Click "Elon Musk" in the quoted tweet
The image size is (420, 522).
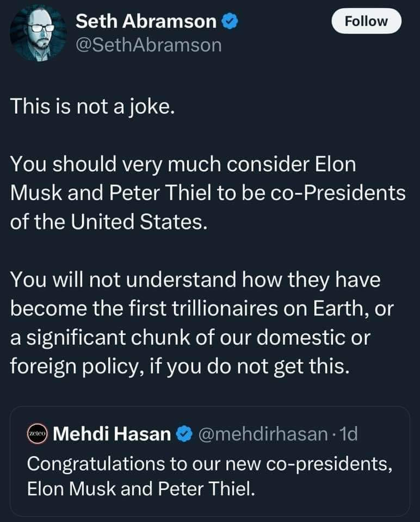coord(72,488)
